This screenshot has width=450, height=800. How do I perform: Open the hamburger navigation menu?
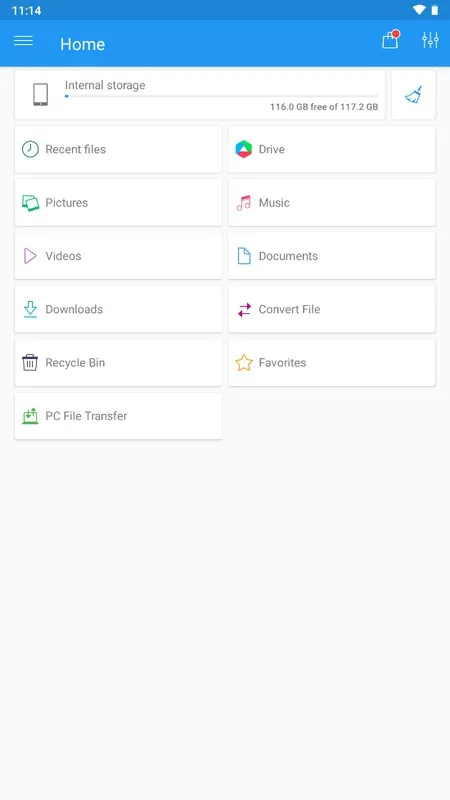[x=23, y=41]
